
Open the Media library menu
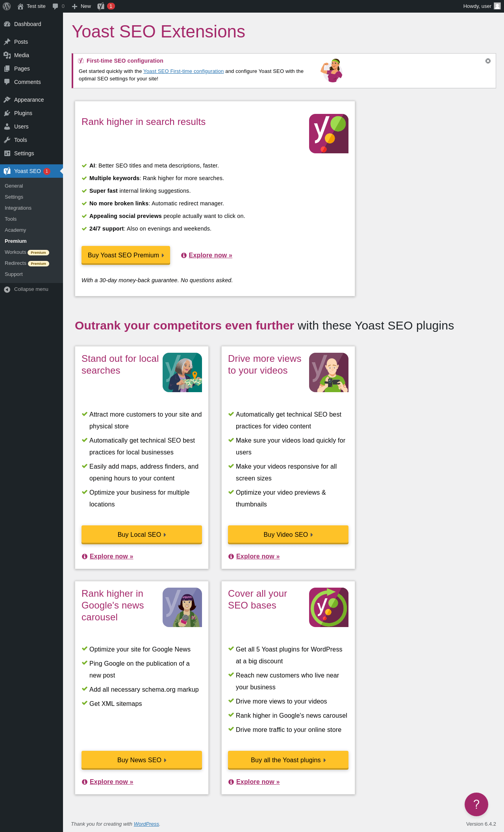pos(31,55)
